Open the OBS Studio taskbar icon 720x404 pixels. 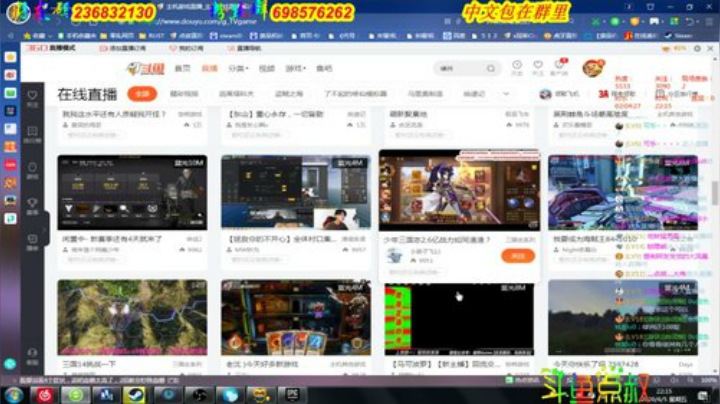point(198,395)
